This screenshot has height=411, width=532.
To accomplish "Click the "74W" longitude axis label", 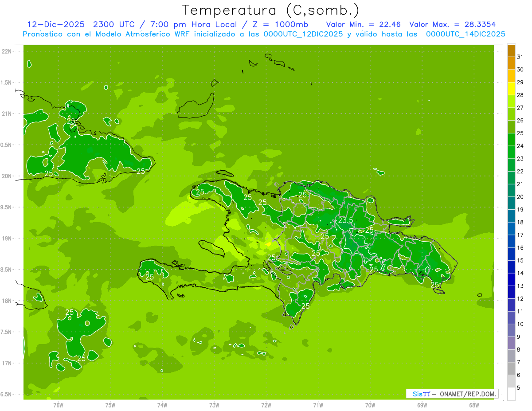I will pos(162,405).
